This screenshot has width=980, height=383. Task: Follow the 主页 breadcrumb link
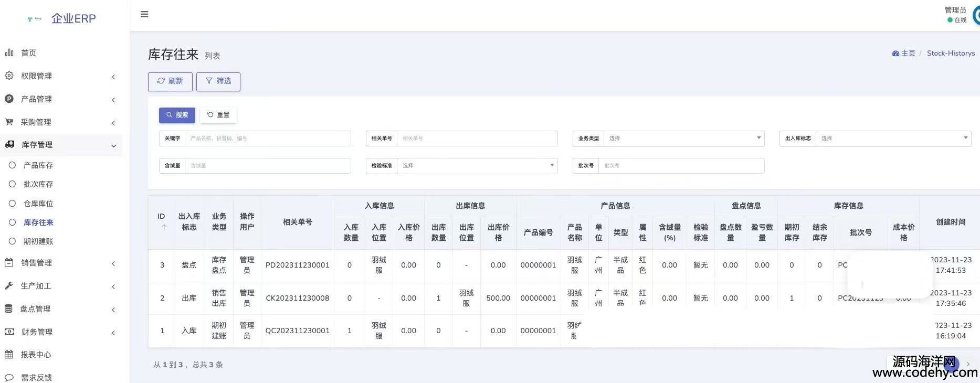click(x=908, y=54)
